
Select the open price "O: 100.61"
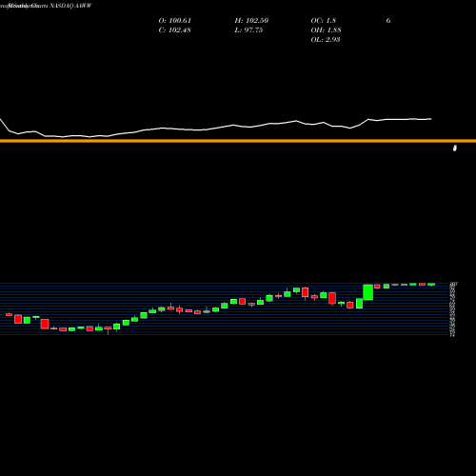[x=175, y=21]
